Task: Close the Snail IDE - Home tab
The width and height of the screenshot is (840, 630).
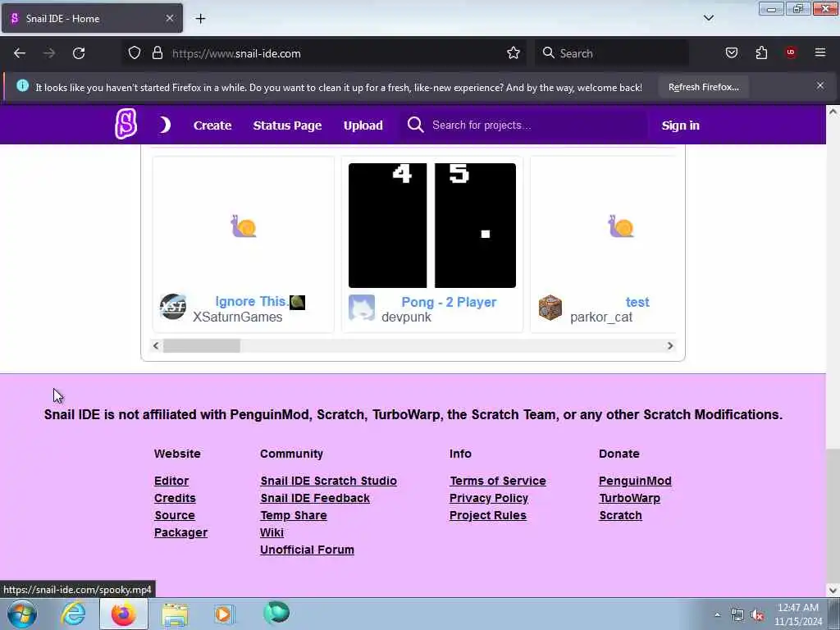Action: (169, 18)
